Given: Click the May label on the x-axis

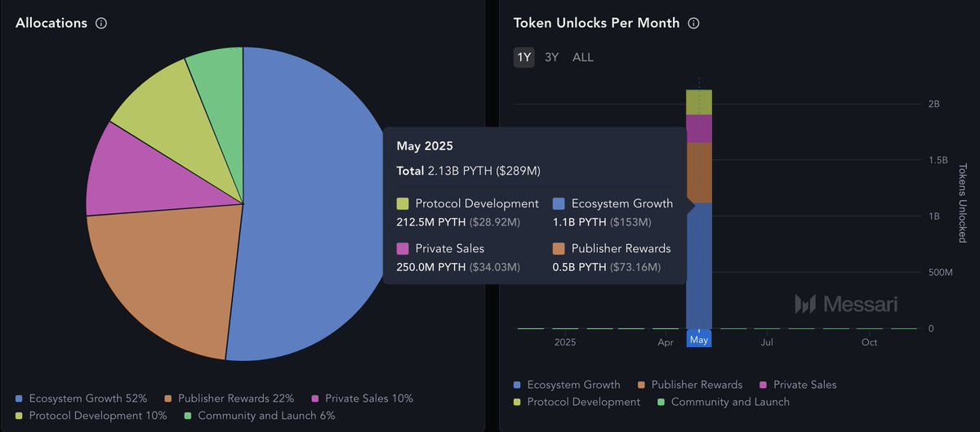Looking at the screenshot, I should [699, 340].
